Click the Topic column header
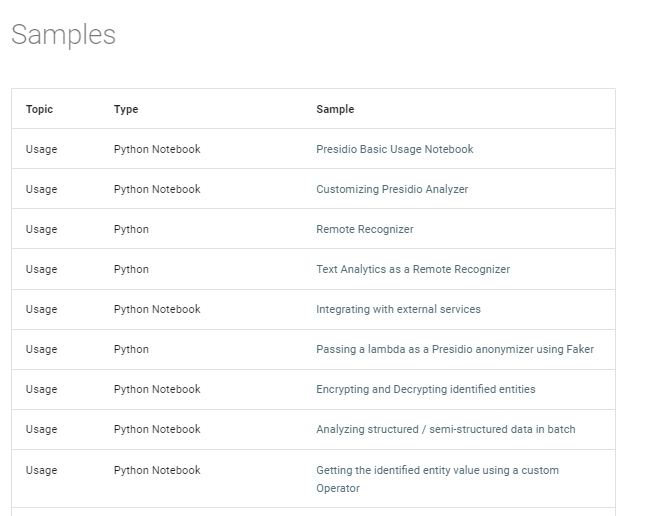The height and width of the screenshot is (516, 665). 39,109
